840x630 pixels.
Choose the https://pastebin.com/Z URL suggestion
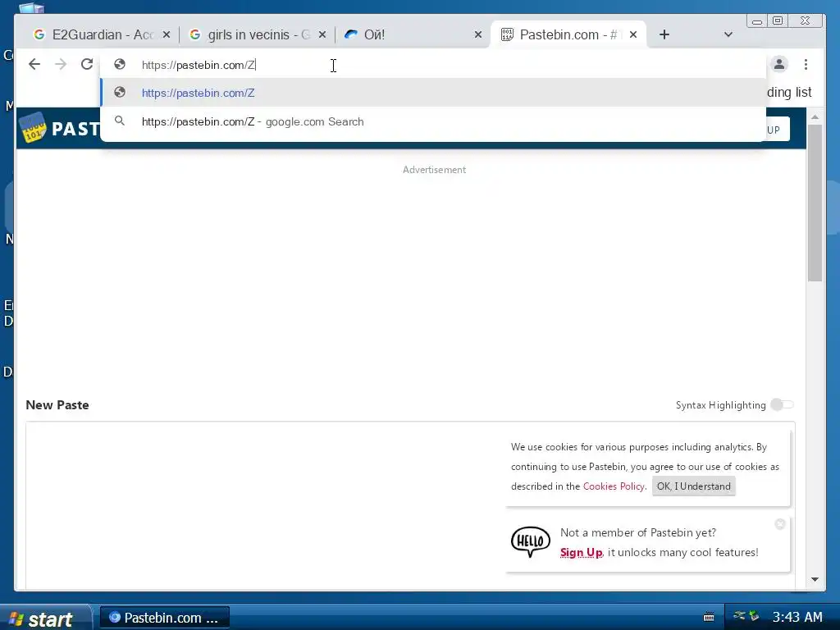[433, 93]
